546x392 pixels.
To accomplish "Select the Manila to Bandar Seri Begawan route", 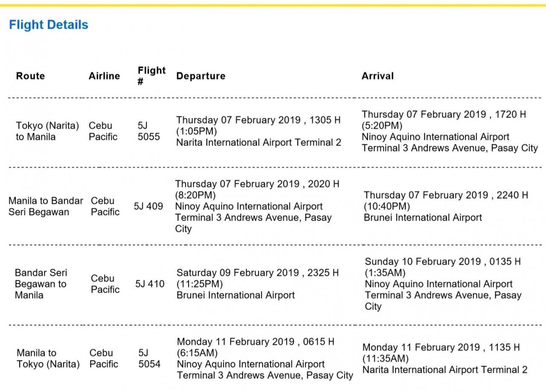I will [46, 206].
